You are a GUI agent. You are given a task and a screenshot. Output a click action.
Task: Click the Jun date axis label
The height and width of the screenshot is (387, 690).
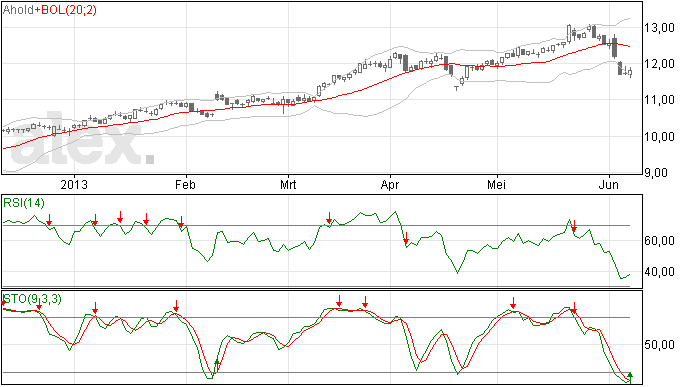[x=609, y=184]
